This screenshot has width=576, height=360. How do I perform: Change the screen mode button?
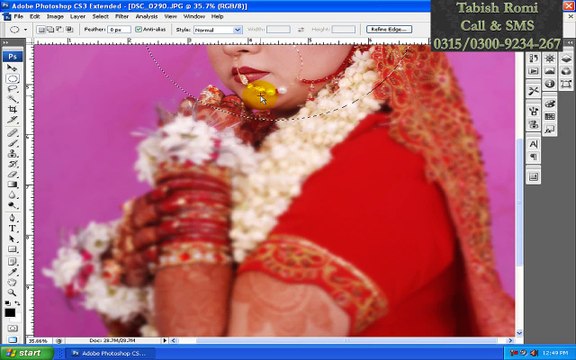pos(12,340)
